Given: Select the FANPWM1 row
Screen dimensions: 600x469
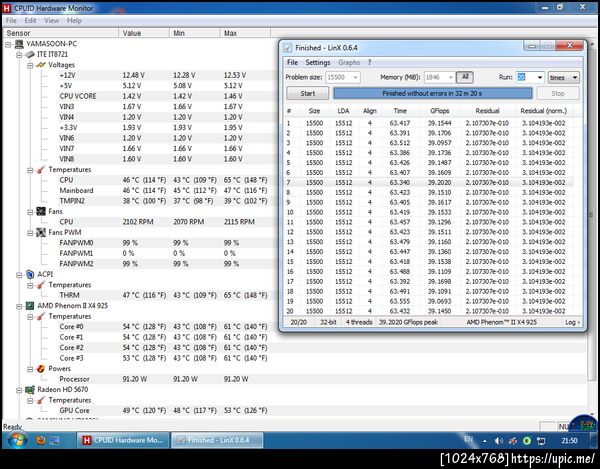Looking at the screenshot, I should click(163, 253).
